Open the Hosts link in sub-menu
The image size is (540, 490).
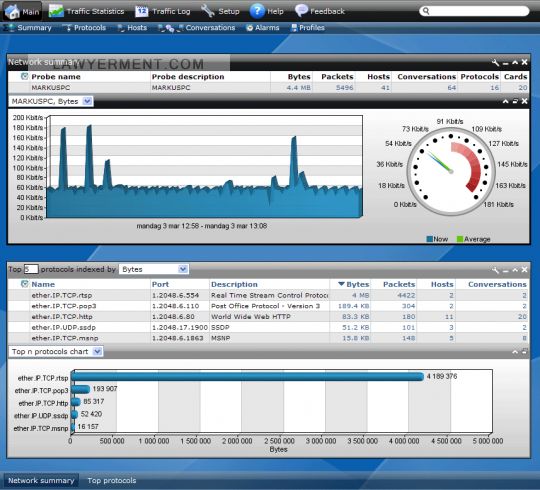(x=137, y=28)
